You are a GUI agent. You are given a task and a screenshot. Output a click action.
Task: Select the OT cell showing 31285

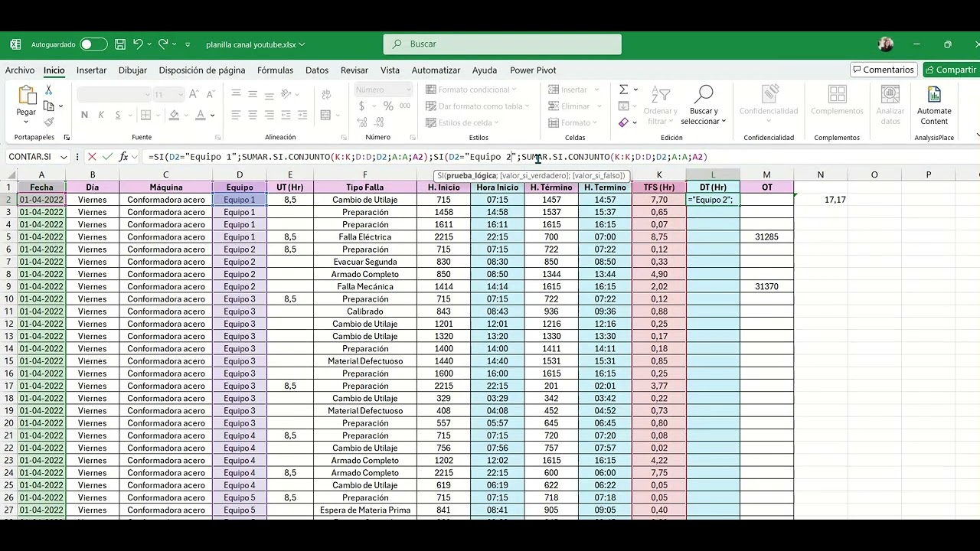pyautogui.click(x=766, y=237)
